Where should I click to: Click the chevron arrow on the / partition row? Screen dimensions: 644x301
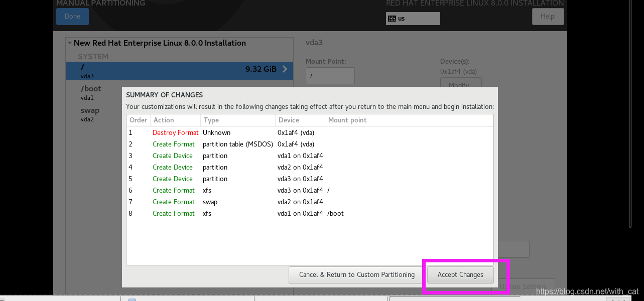pyautogui.click(x=285, y=69)
